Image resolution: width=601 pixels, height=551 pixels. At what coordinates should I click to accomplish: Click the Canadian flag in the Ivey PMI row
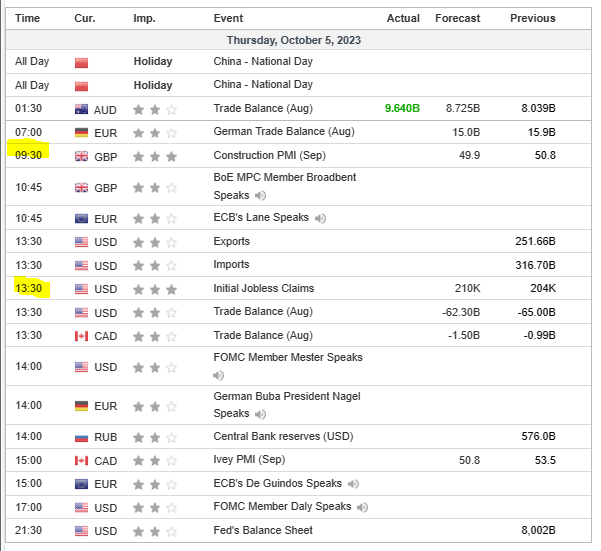click(x=81, y=461)
